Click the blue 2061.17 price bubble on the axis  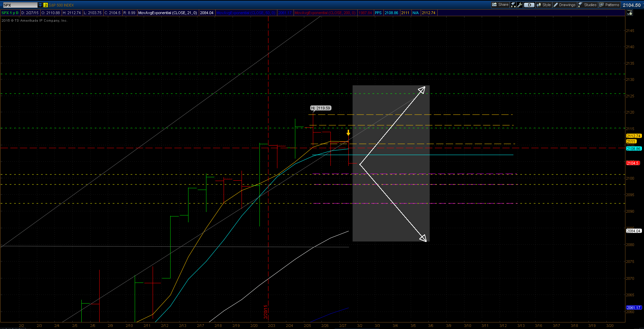[634, 308]
